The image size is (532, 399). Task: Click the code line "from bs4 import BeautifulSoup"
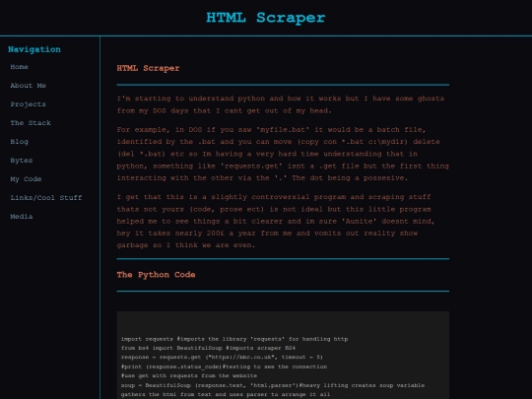[x=208, y=348]
